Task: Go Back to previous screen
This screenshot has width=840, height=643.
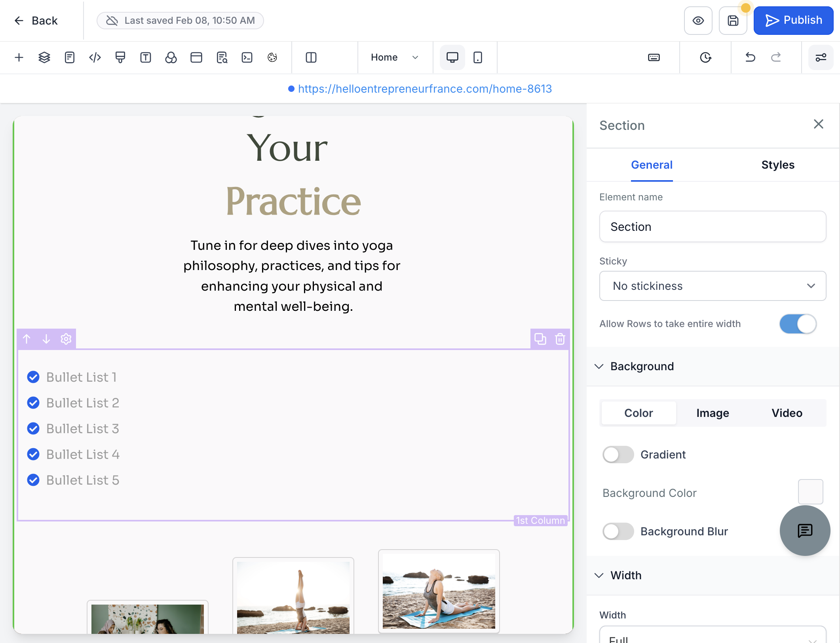Action: click(36, 21)
